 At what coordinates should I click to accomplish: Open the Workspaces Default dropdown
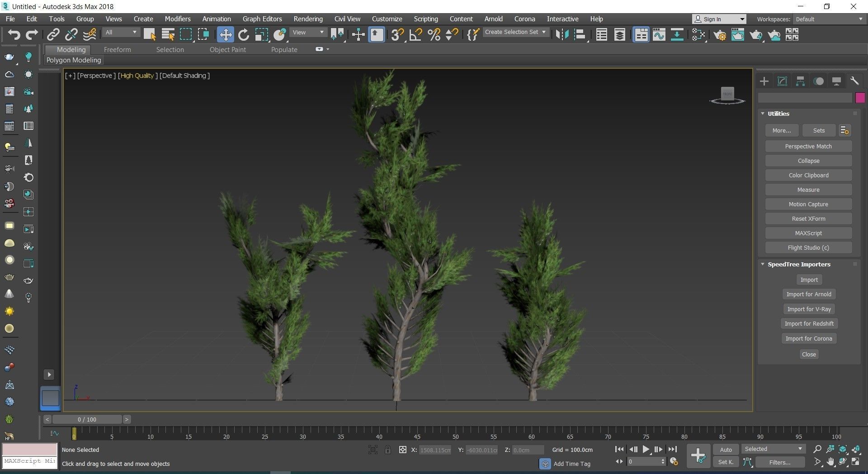pyautogui.click(x=829, y=19)
